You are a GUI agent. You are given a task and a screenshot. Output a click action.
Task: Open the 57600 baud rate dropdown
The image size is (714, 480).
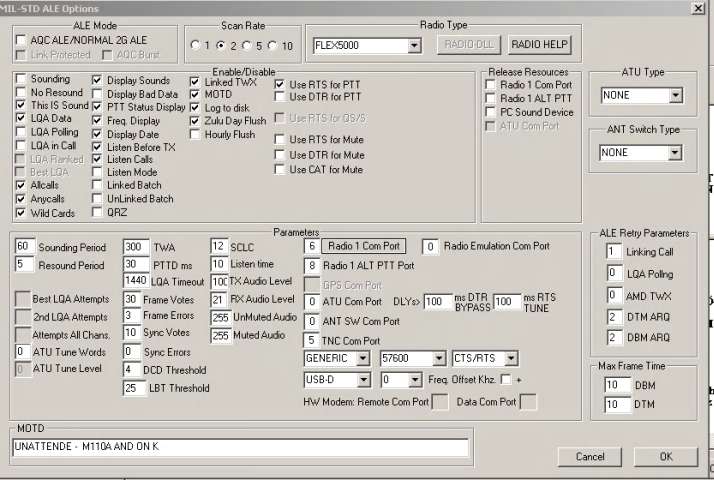pos(441,358)
